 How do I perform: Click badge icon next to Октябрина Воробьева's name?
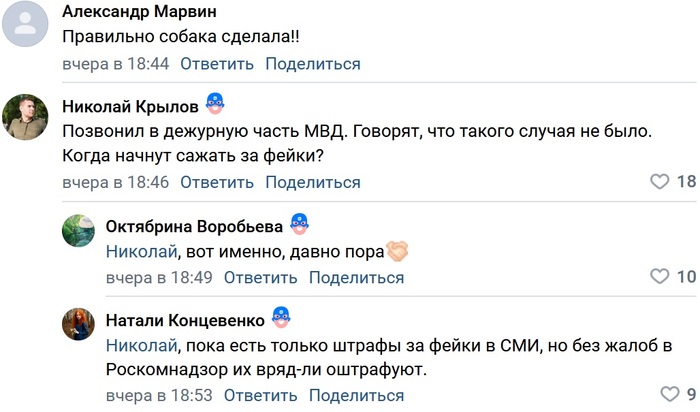[298, 223]
